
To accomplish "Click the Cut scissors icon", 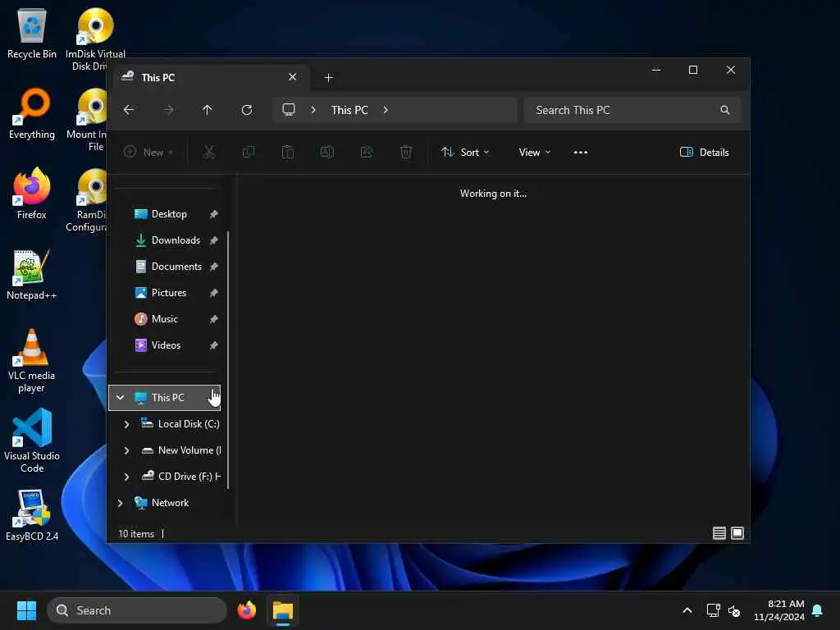I will click(209, 152).
